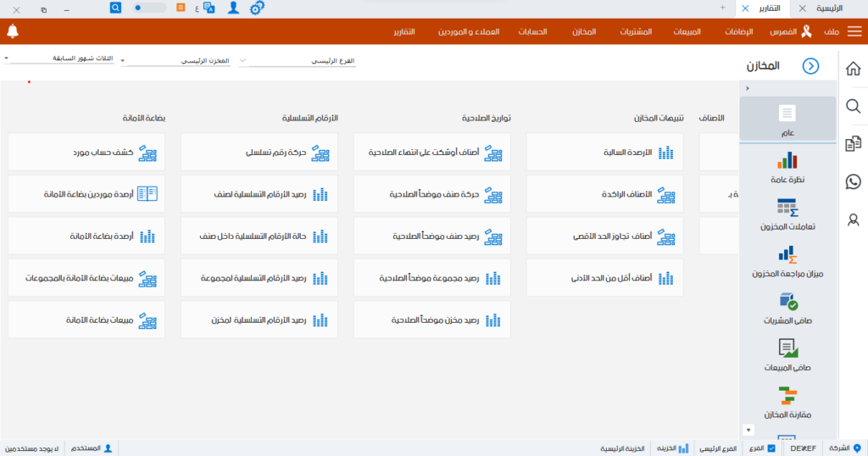Click the user profile icon in right rail
This screenshot has height=456, width=868.
click(853, 220)
